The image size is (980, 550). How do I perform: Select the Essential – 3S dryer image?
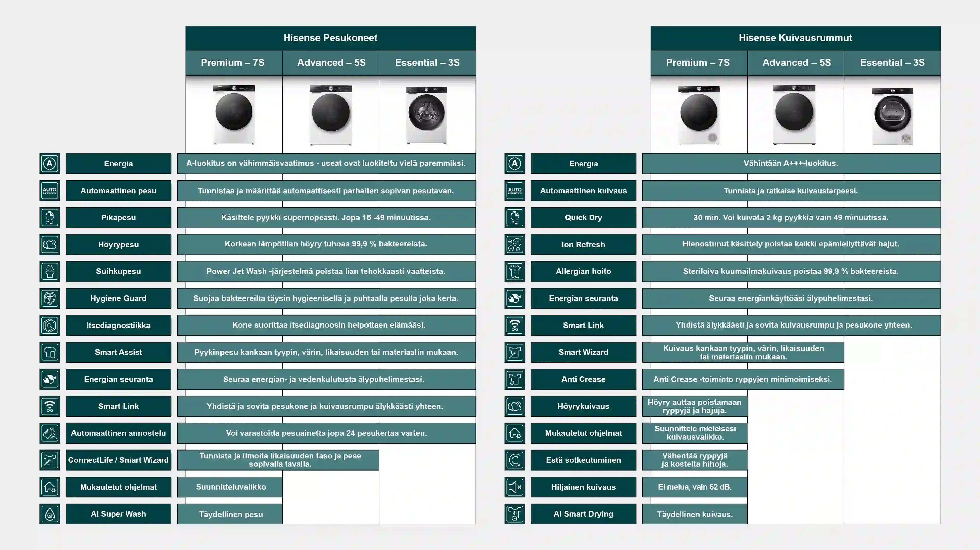click(x=892, y=116)
